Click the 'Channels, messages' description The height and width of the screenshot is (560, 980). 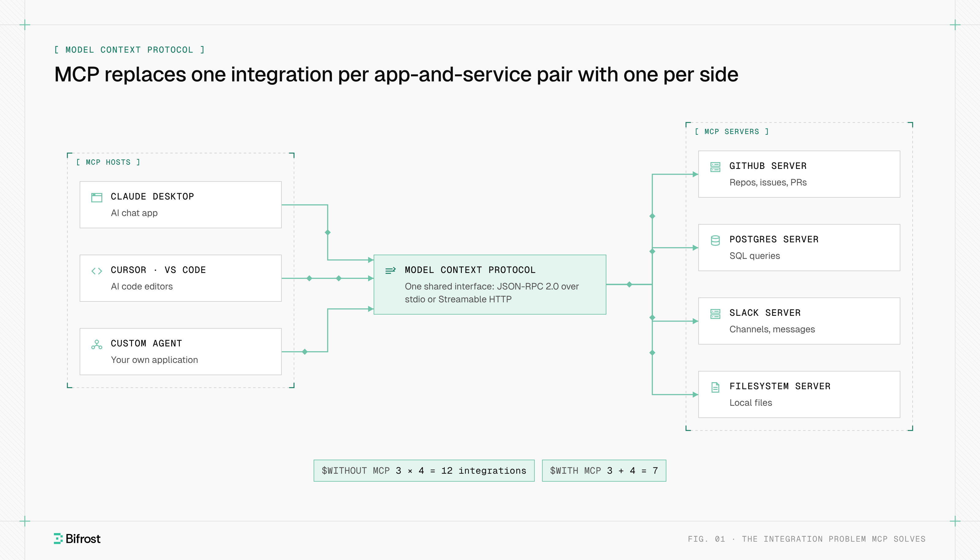(772, 329)
